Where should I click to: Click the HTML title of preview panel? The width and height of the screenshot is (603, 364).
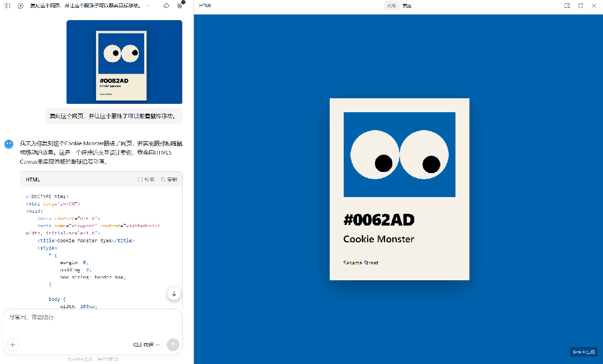(x=205, y=6)
